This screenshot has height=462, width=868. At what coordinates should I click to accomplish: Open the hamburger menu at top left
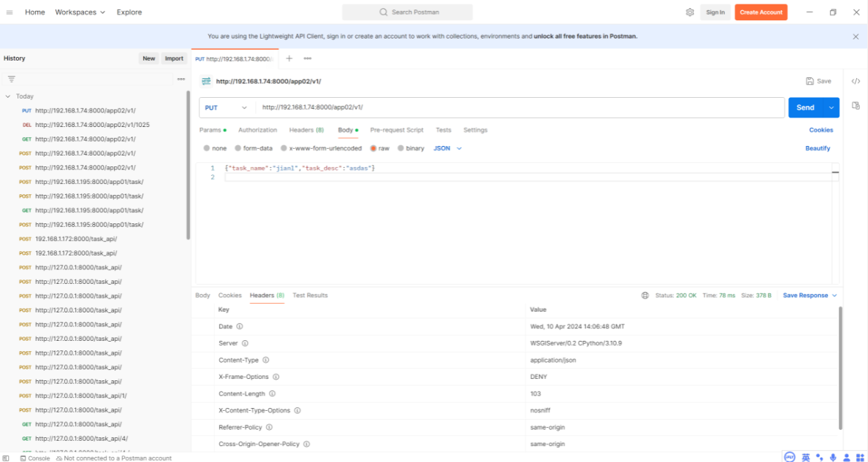tap(9, 12)
